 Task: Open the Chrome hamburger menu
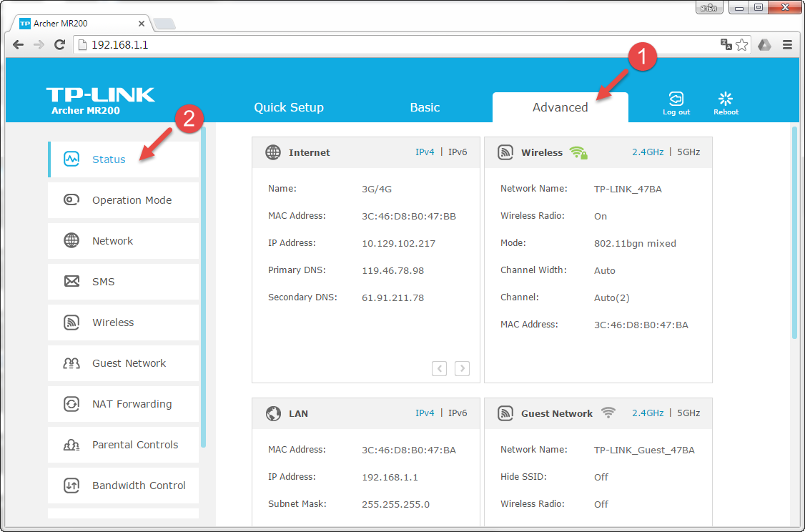(788, 44)
